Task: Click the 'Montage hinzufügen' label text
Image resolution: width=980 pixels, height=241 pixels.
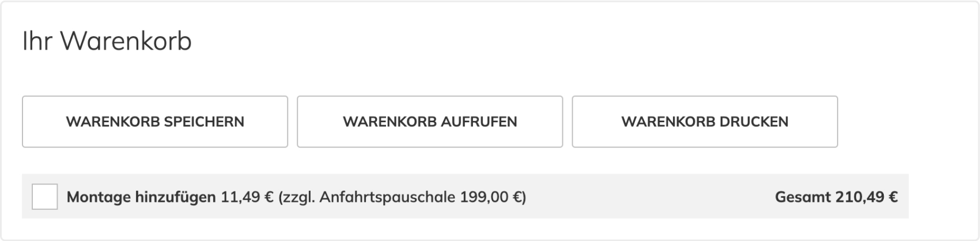Action: [x=142, y=197]
